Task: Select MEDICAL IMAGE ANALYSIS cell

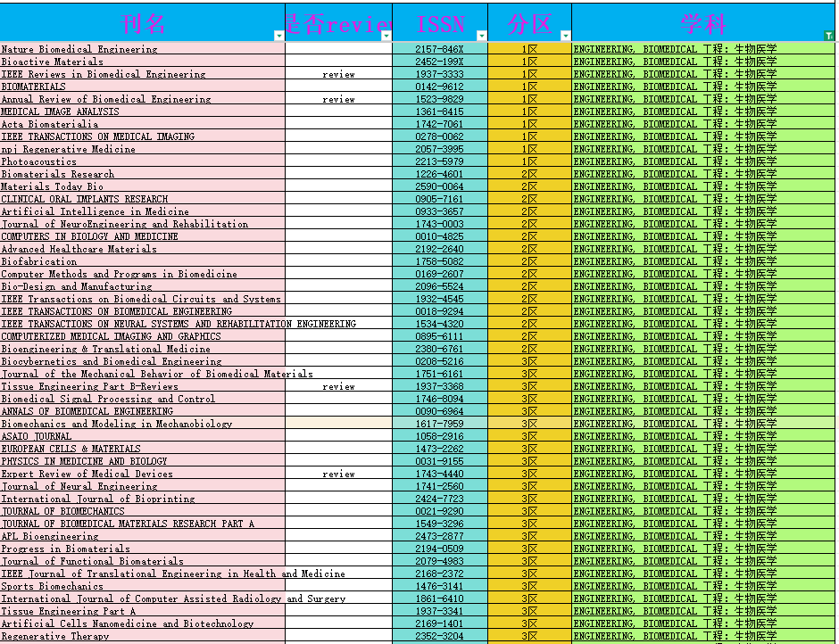Action: (142, 111)
